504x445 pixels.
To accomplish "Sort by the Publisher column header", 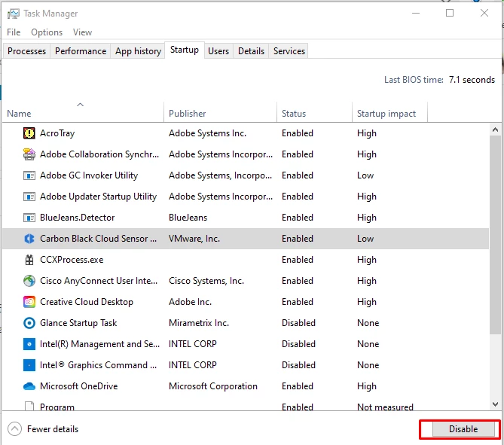I will (x=220, y=113).
